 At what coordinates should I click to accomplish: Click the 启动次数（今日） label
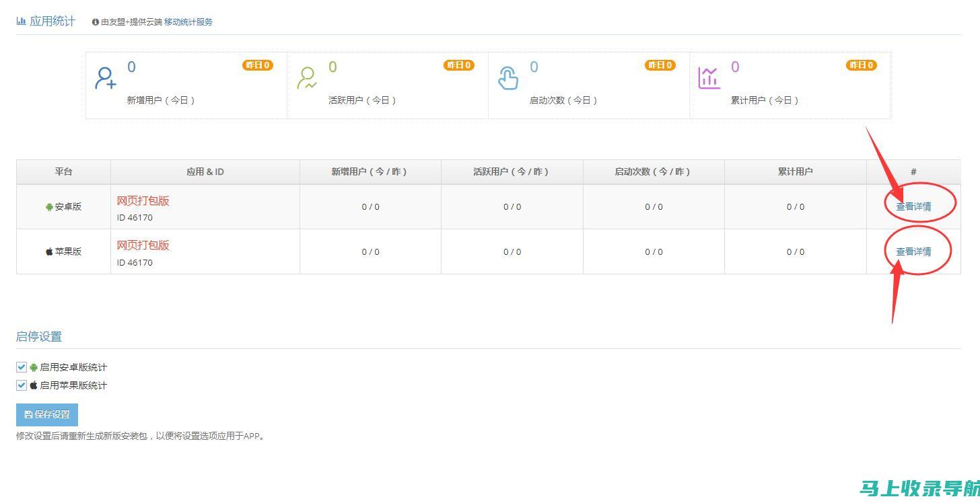565,100
